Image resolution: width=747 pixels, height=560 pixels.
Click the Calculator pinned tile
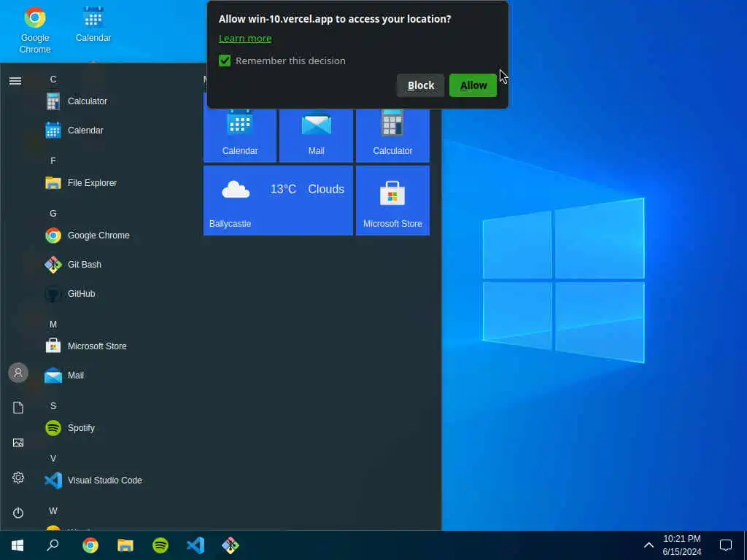pyautogui.click(x=392, y=135)
